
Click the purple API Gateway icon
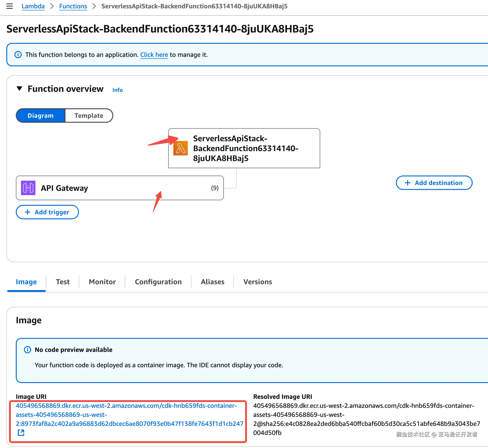pos(28,188)
